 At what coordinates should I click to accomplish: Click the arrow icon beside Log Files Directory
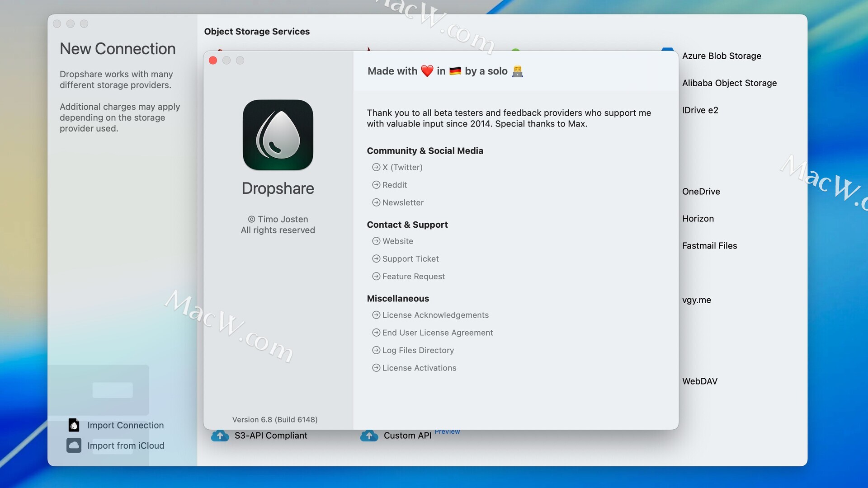(376, 350)
